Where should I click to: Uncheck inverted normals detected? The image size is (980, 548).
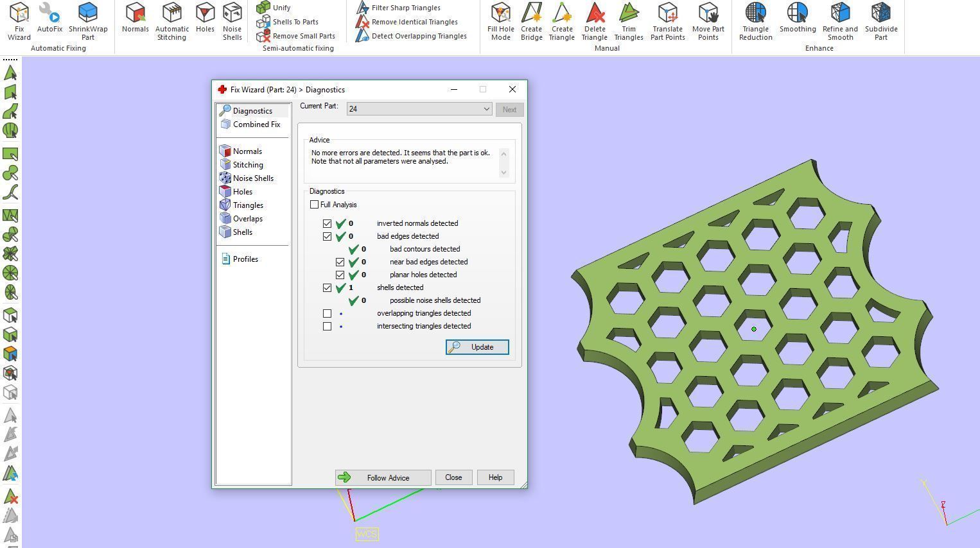pyautogui.click(x=328, y=224)
